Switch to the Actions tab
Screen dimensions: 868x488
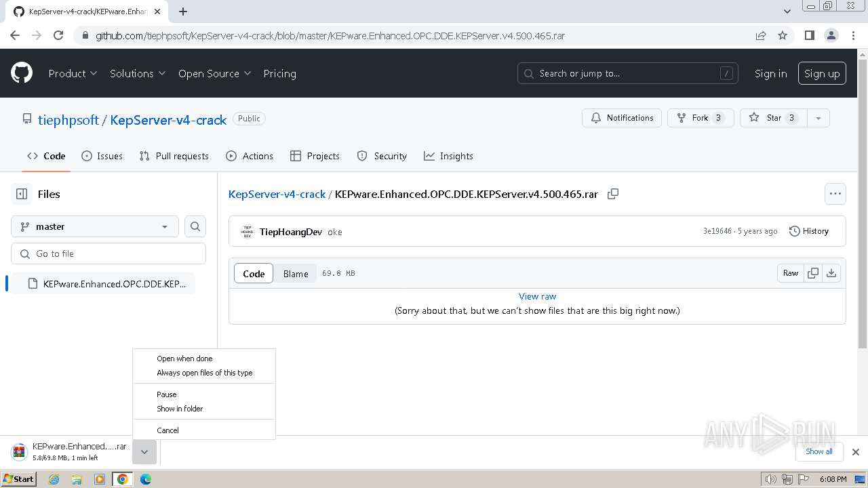pyautogui.click(x=249, y=156)
